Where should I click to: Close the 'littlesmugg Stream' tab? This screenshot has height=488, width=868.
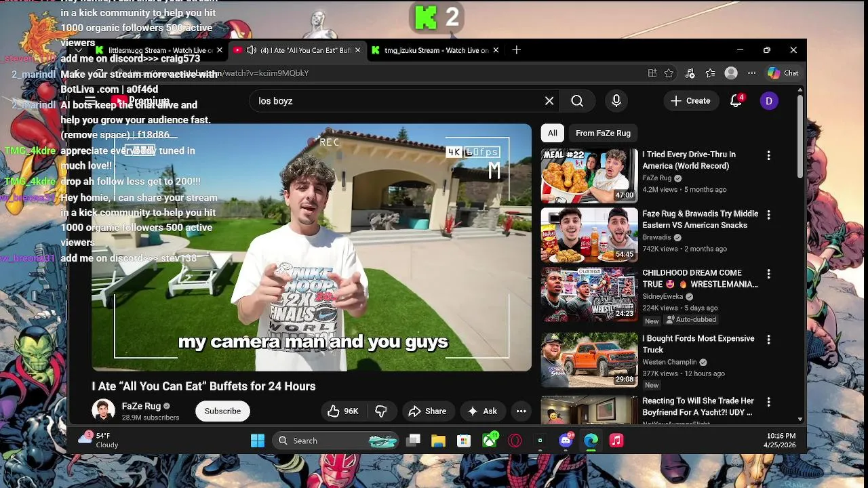(x=220, y=50)
